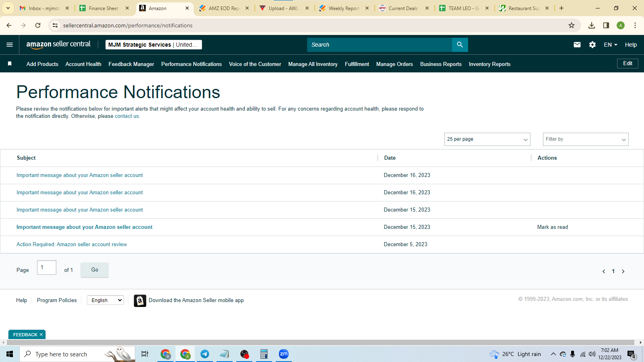Image resolution: width=644 pixels, height=362 pixels.
Task: Open the notification center icon
Action: click(632, 354)
